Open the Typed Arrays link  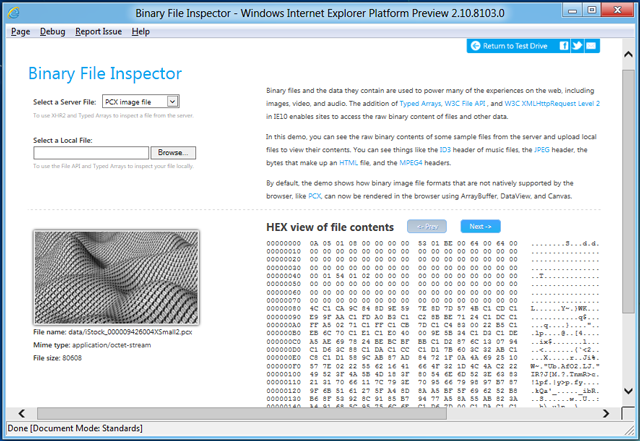coord(420,103)
